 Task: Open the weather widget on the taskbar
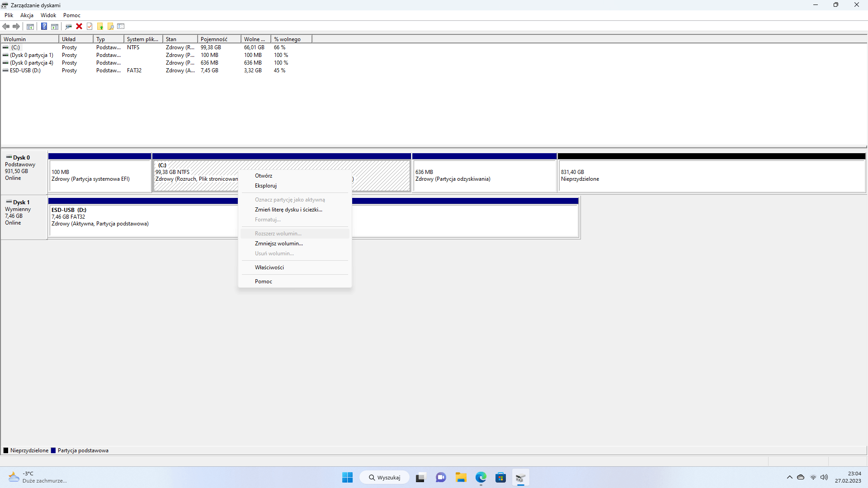coord(37,478)
